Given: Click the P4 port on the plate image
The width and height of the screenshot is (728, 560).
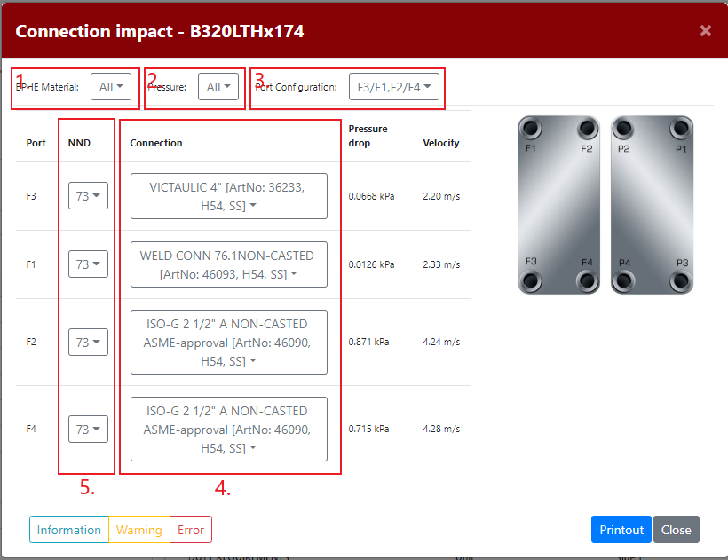Looking at the screenshot, I should pos(623,280).
